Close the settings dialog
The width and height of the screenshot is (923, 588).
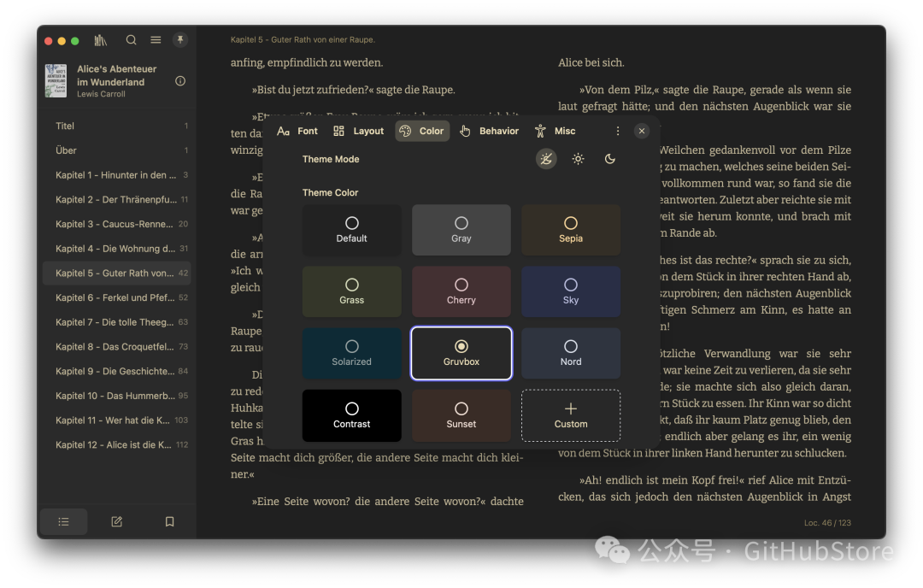(x=642, y=132)
